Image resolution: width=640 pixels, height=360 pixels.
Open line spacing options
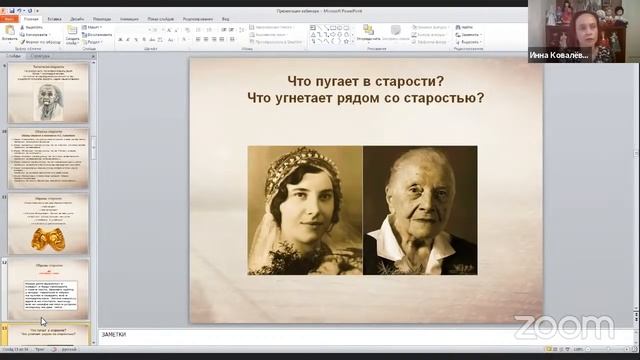tap(241, 30)
